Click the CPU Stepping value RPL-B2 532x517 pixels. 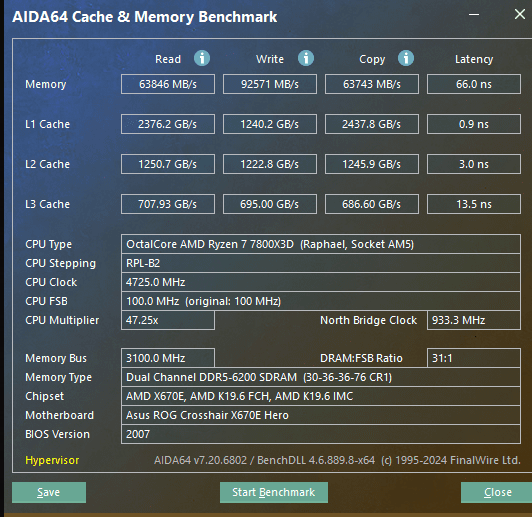click(x=321, y=263)
